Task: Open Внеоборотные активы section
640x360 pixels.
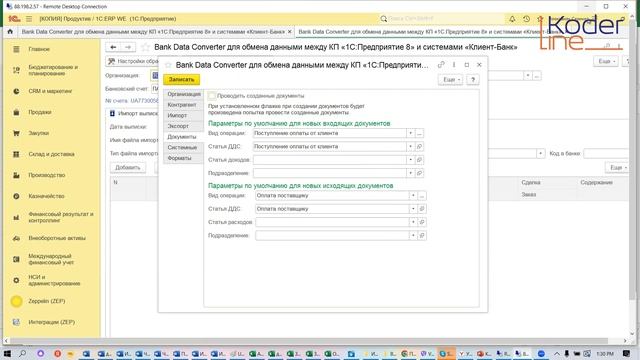Action: pyautogui.click(x=57, y=238)
